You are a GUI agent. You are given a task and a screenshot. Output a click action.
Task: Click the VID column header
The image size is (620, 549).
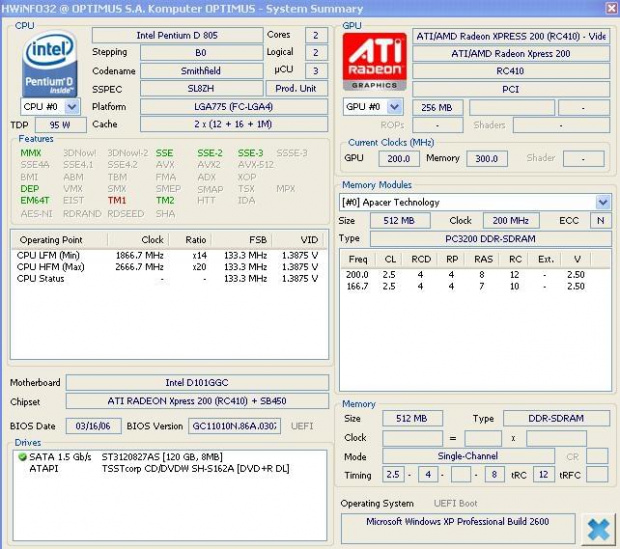(x=299, y=240)
